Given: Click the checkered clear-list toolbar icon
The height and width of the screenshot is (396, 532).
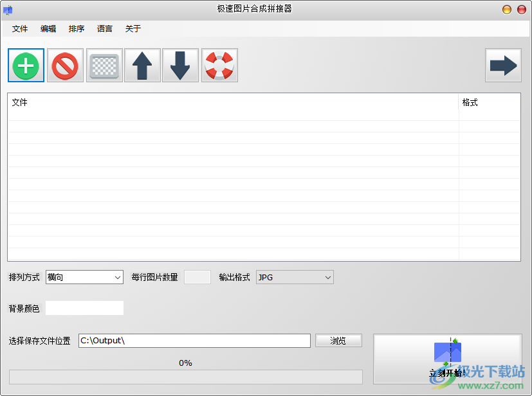Looking at the screenshot, I should (x=104, y=66).
